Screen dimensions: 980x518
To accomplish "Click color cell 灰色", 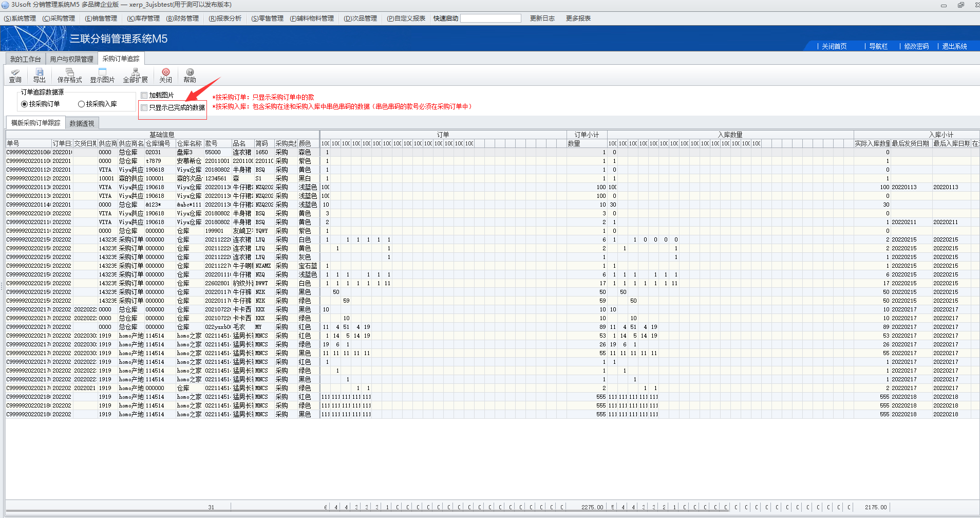I will (308, 257).
